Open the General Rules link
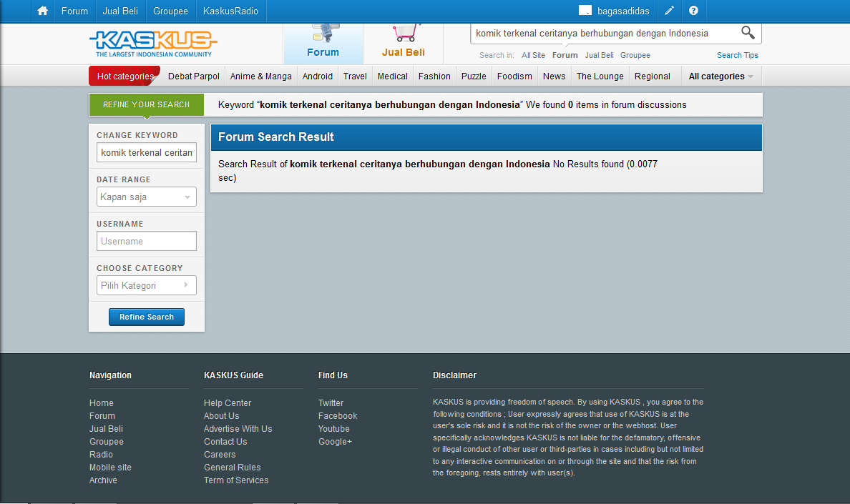The width and height of the screenshot is (850, 504). (232, 468)
